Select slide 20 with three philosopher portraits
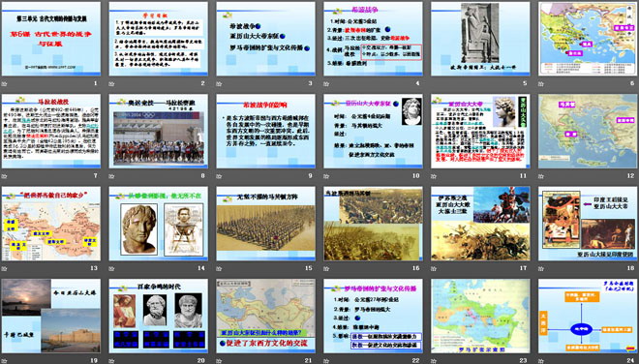The width and height of the screenshot is (639, 364). click(159, 316)
